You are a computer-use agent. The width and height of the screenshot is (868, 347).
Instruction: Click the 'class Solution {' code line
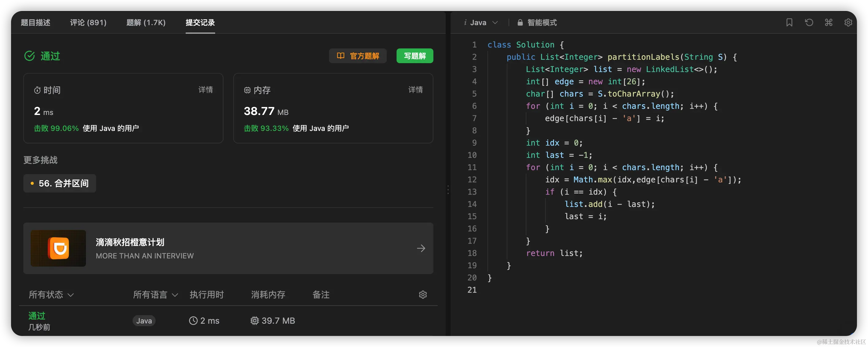526,45
